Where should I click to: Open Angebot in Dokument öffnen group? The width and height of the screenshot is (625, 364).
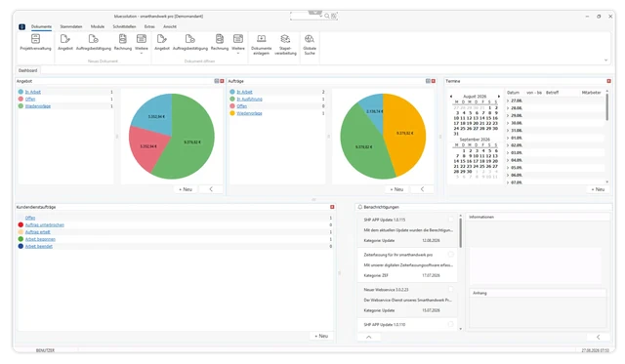tap(162, 42)
